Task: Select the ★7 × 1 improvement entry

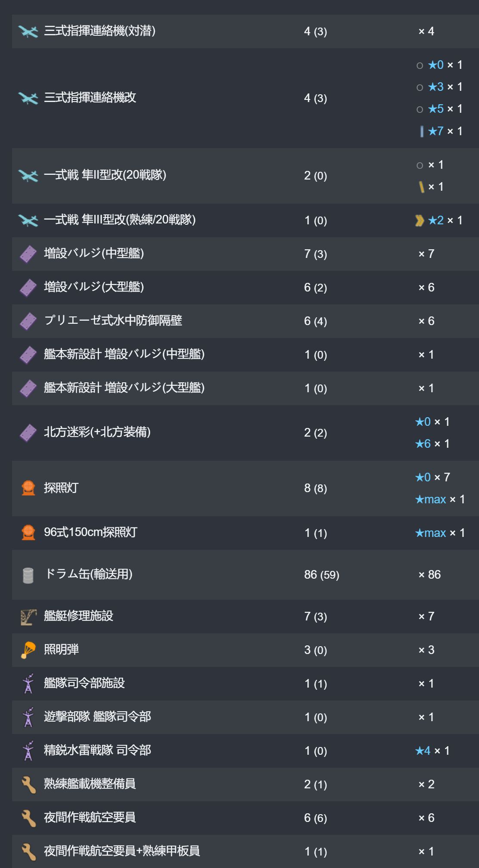Action: click(x=441, y=131)
